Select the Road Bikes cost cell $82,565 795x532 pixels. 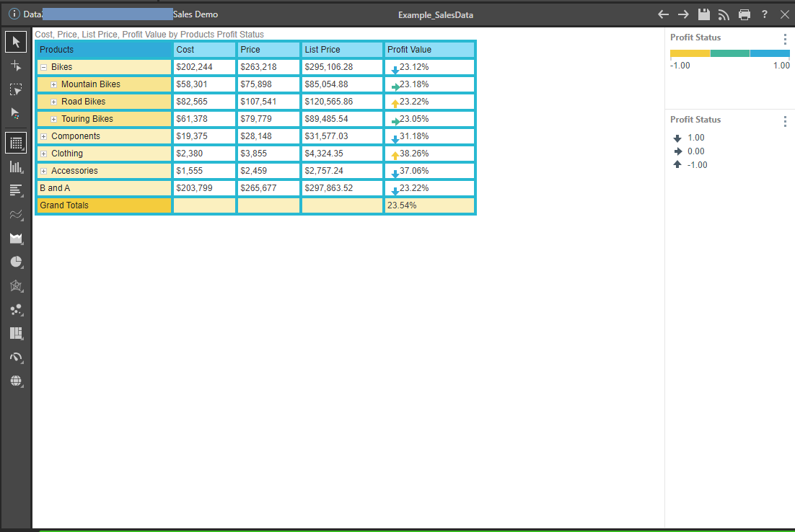coord(204,102)
